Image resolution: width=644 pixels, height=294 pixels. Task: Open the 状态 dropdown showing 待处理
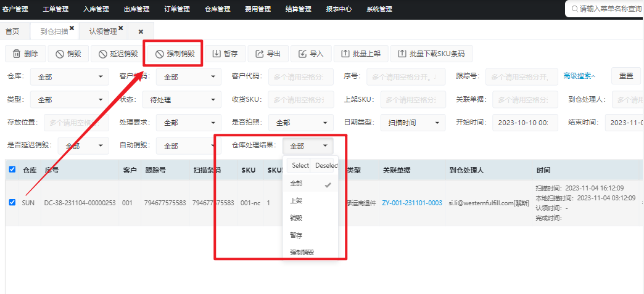181,99
